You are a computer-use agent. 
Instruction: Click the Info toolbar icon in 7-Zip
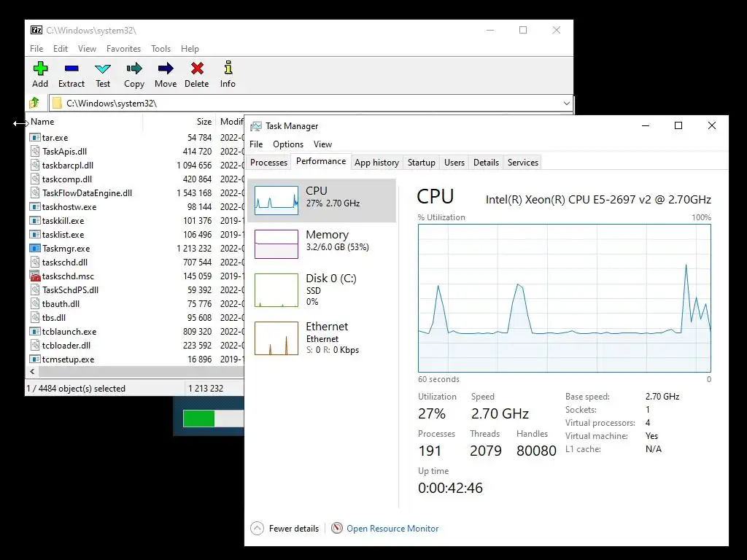pos(228,68)
